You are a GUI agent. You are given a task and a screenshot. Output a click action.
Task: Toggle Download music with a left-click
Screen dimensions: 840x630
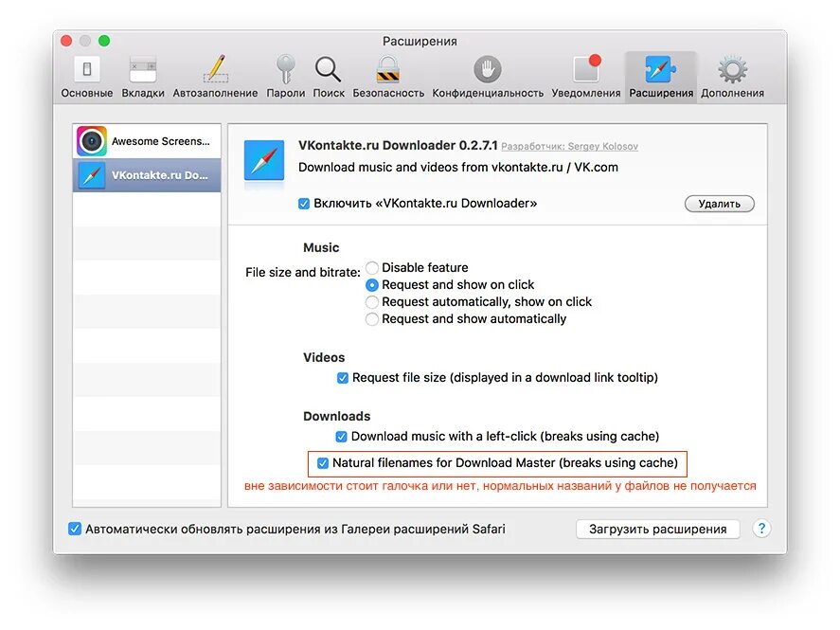[x=341, y=437]
